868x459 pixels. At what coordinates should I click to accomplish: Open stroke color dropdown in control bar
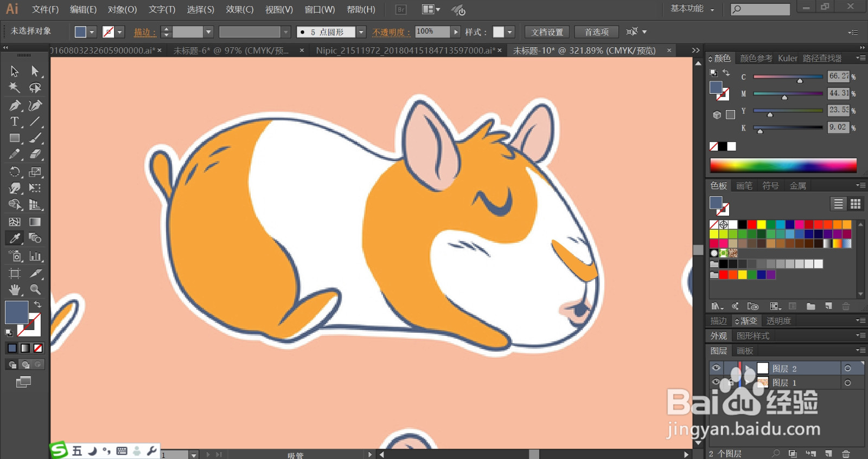(120, 32)
